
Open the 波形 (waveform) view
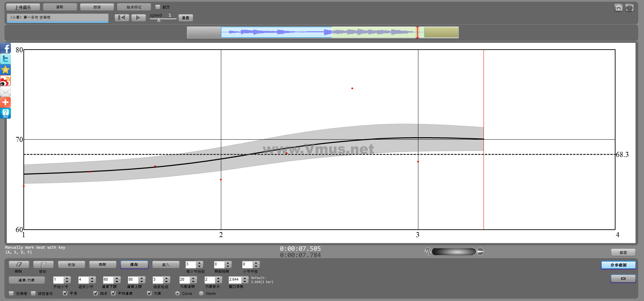coord(60,7)
